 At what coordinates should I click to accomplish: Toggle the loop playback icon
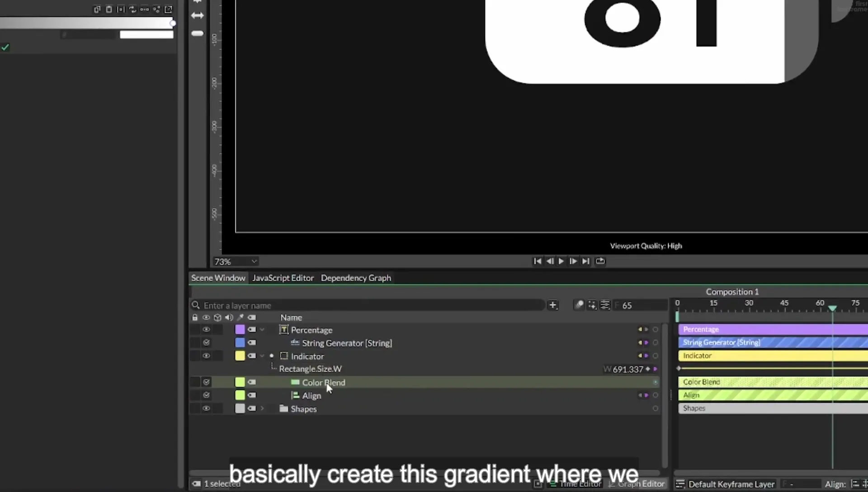(x=600, y=261)
